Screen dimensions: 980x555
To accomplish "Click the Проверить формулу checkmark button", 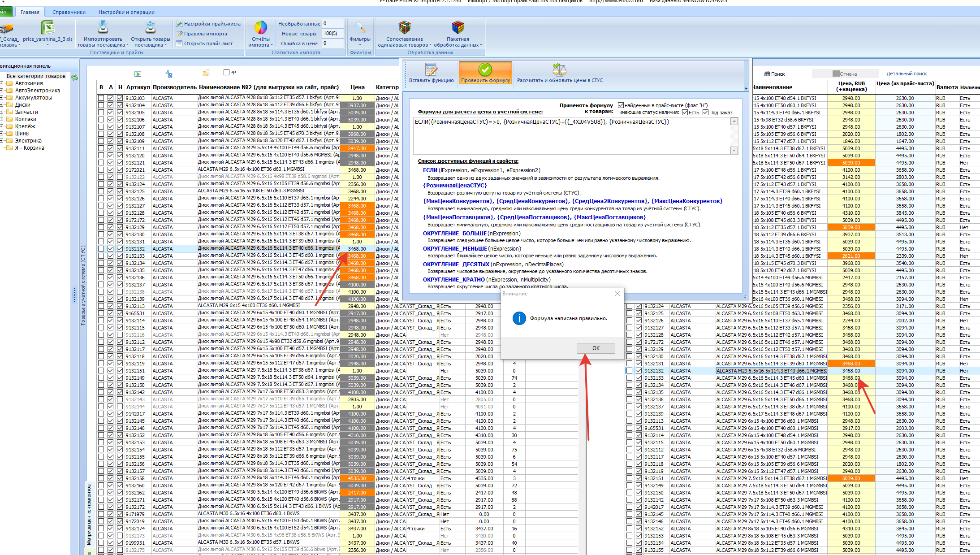I will [x=485, y=73].
